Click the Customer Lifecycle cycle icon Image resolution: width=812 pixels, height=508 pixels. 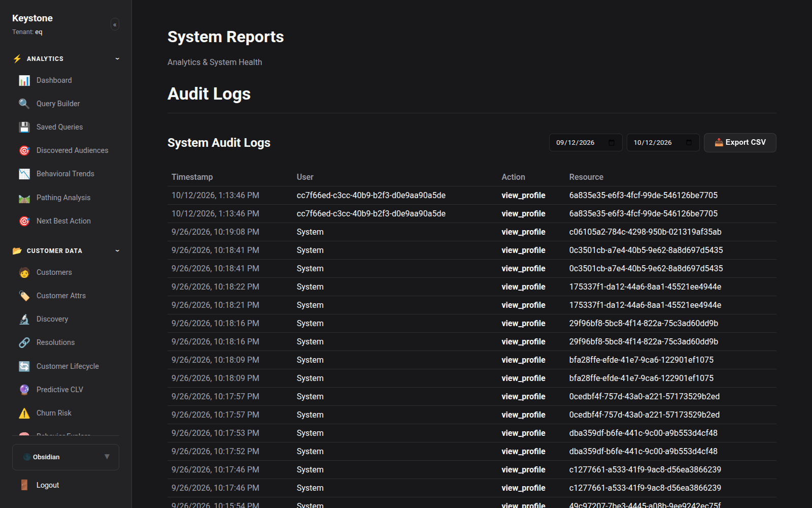(24, 366)
